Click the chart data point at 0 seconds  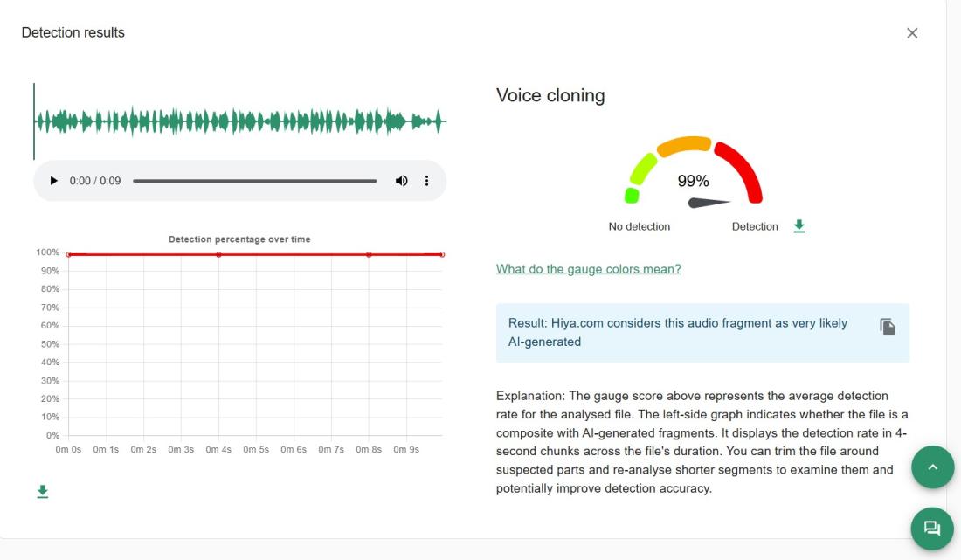point(69,254)
